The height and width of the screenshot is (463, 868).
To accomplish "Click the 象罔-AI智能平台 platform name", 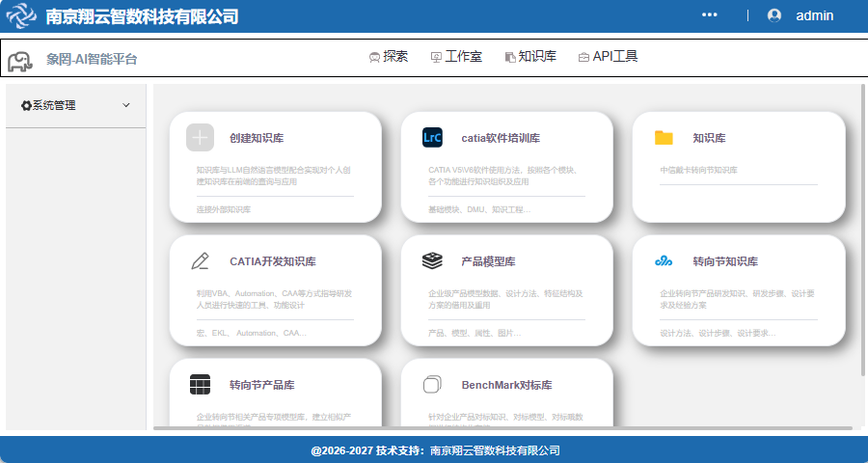I will pyautogui.click(x=92, y=59).
